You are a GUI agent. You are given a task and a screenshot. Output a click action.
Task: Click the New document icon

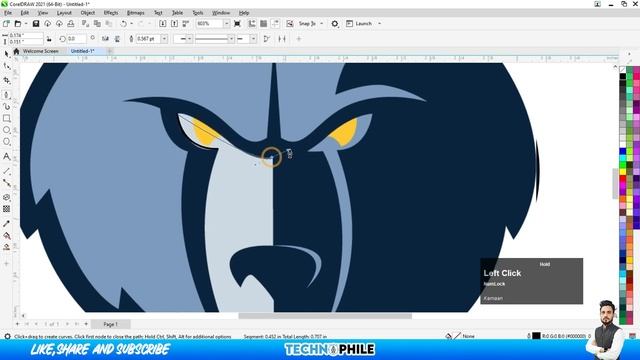point(7,24)
